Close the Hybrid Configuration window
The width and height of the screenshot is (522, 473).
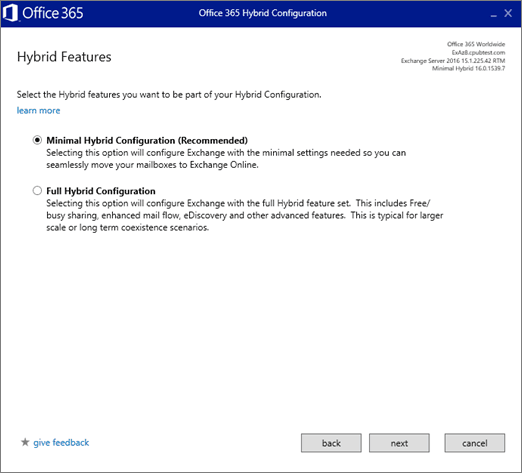(x=508, y=13)
